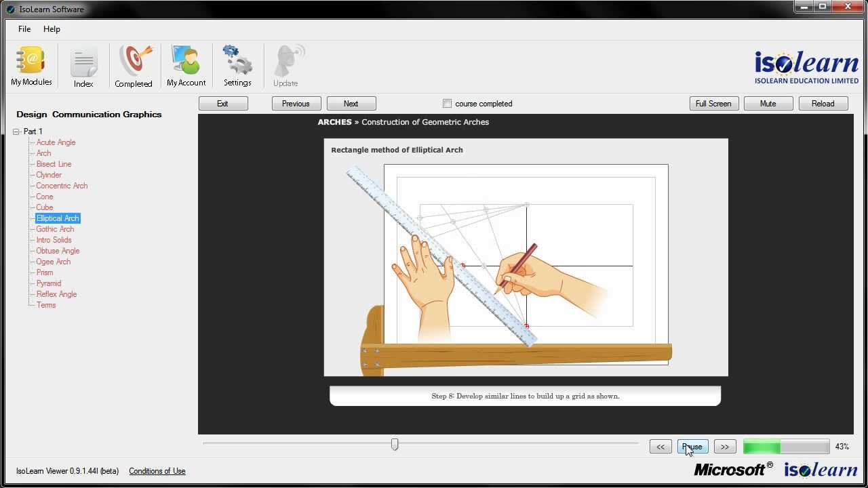
Task: Click the playback position slider handle
Action: pyautogui.click(x=395, y=444)
